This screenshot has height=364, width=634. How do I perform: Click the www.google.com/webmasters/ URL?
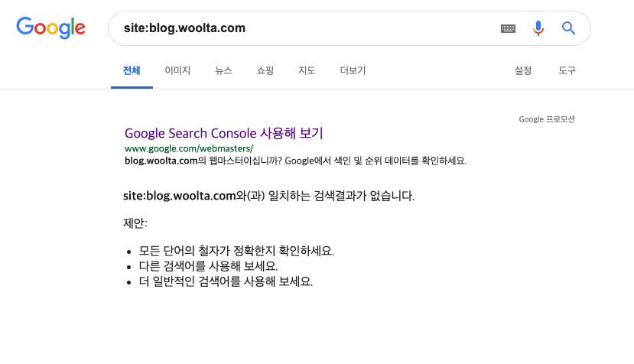click(189, 148)
